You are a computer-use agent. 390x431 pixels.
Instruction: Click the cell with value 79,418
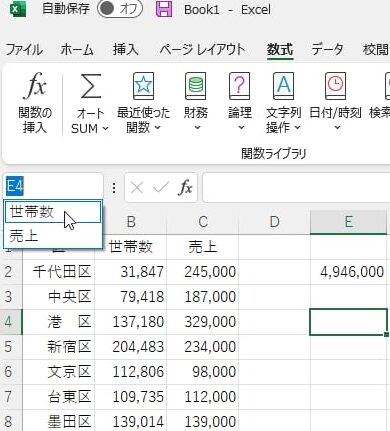(x=131, y=297)
